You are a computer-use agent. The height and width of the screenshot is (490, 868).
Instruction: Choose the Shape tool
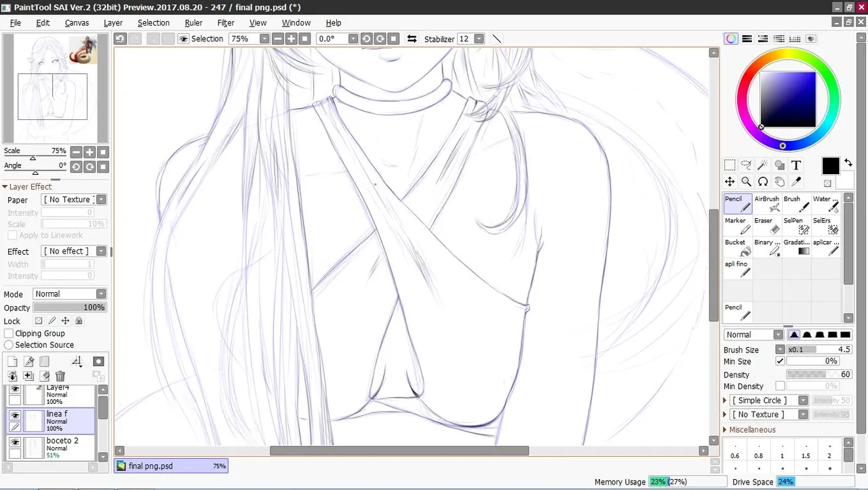(x=779, y=165)
